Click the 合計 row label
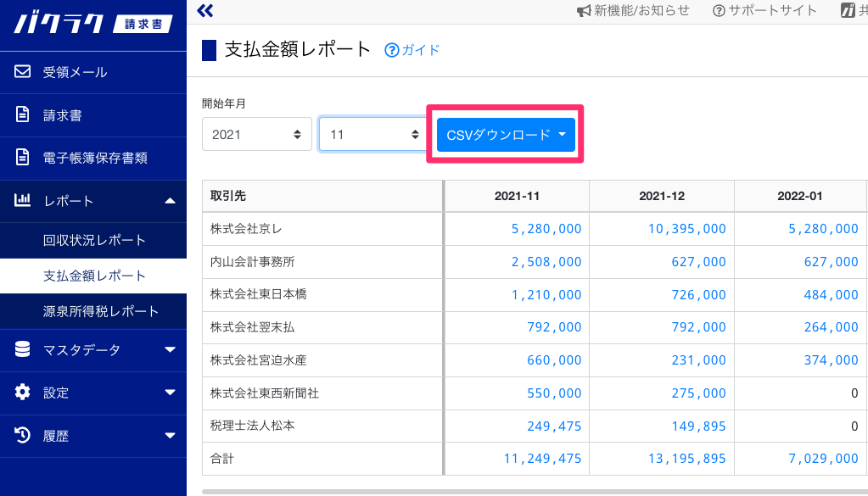 click(222, 459)
